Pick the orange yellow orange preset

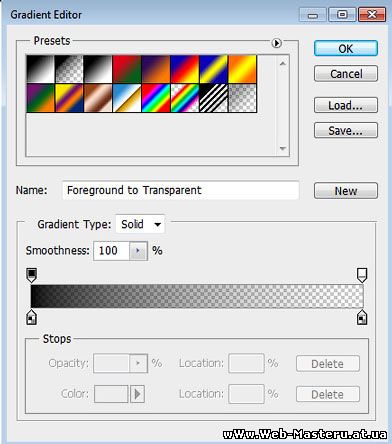[x=242, y=69]
